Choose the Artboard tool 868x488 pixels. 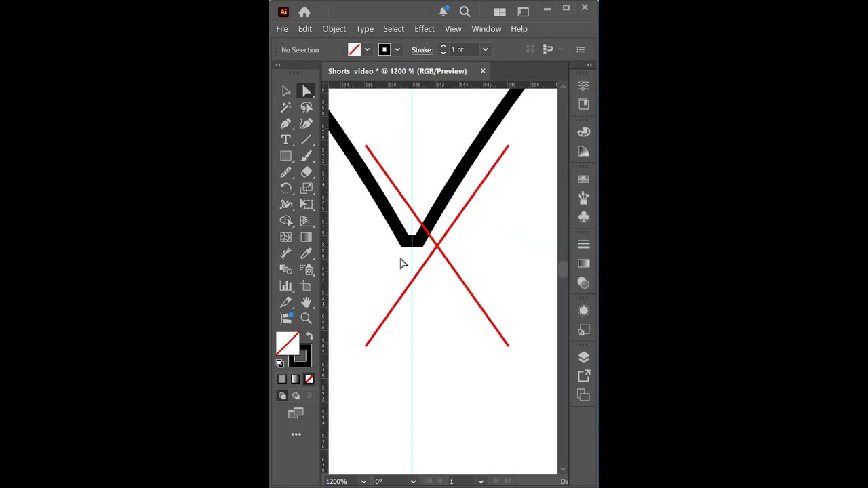307,286
